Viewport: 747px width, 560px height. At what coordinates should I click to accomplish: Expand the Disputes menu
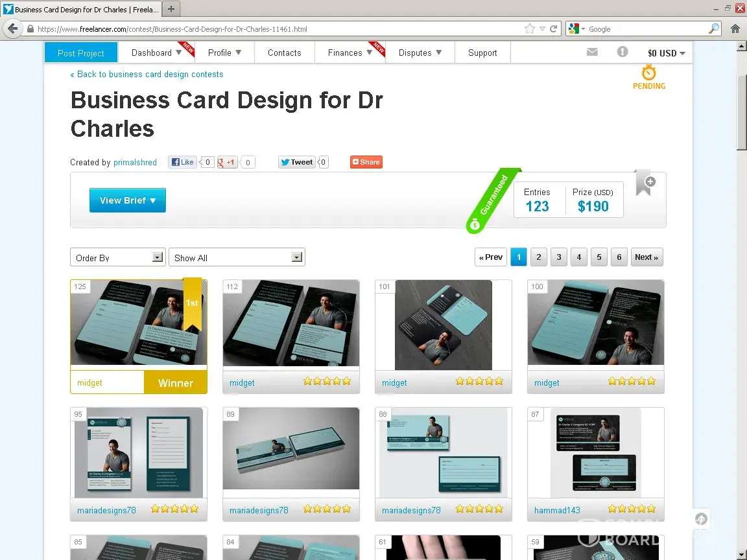(x=420, y=52)
